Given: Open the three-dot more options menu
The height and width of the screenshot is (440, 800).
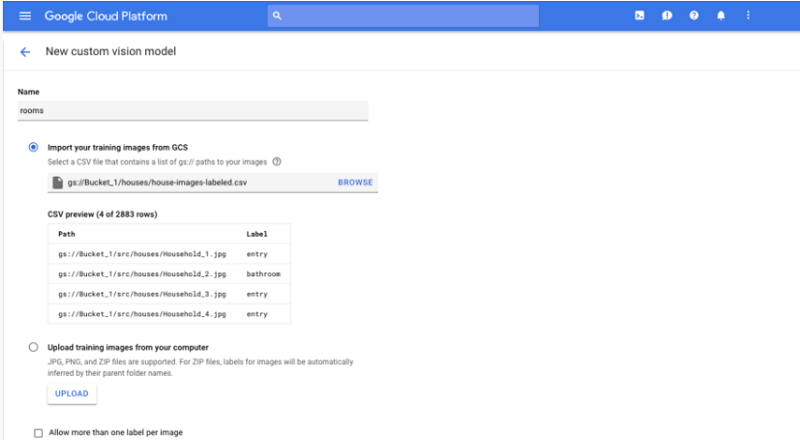Looking at the screenshot, I should 746,16.
